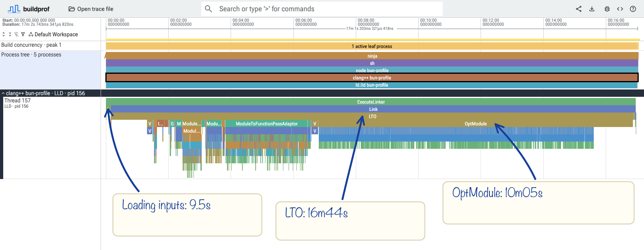The width and height of the screenshot is (644, 250).
Task: Click the 00:02:00 timeline marker
Action: [181, 22]
